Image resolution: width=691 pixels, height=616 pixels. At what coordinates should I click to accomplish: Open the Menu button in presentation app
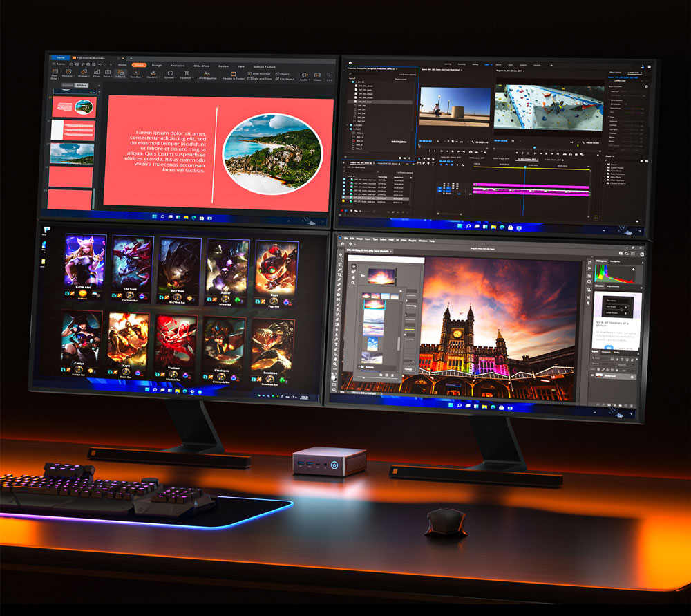(x=59, y=64)
